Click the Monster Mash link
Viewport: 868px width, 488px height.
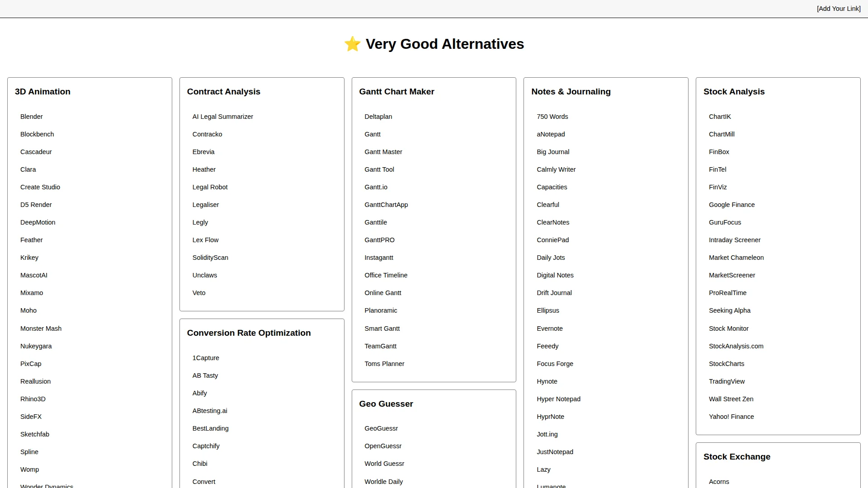pos(41,328)
